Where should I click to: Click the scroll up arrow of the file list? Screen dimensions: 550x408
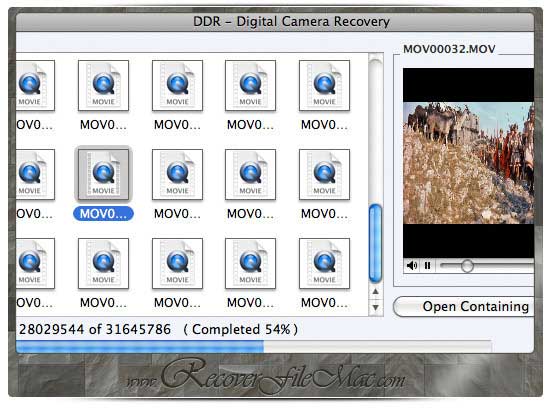[375, 291]
